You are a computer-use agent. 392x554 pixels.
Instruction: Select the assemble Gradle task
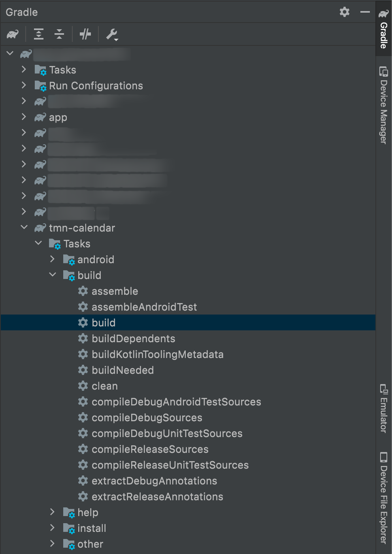pyautogui.click(x=115, y=291)
